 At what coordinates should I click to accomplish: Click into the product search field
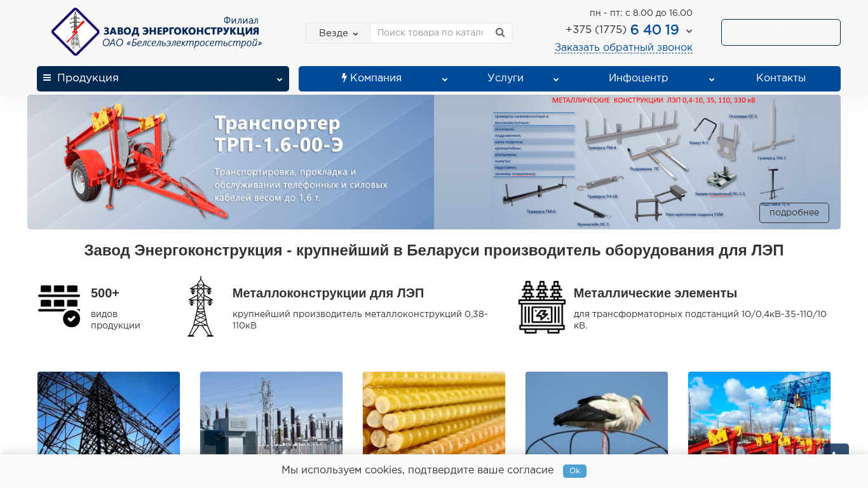(430, 33)
